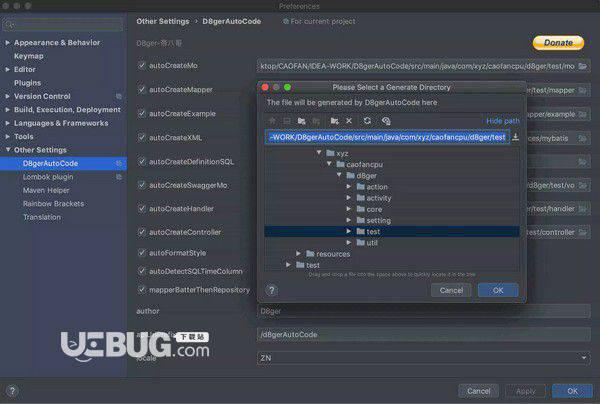Image resolution: width=600 pixels, height=404 pixels.
Task: Click the help icon in directory dialog
Action: [x=272, y=290]
